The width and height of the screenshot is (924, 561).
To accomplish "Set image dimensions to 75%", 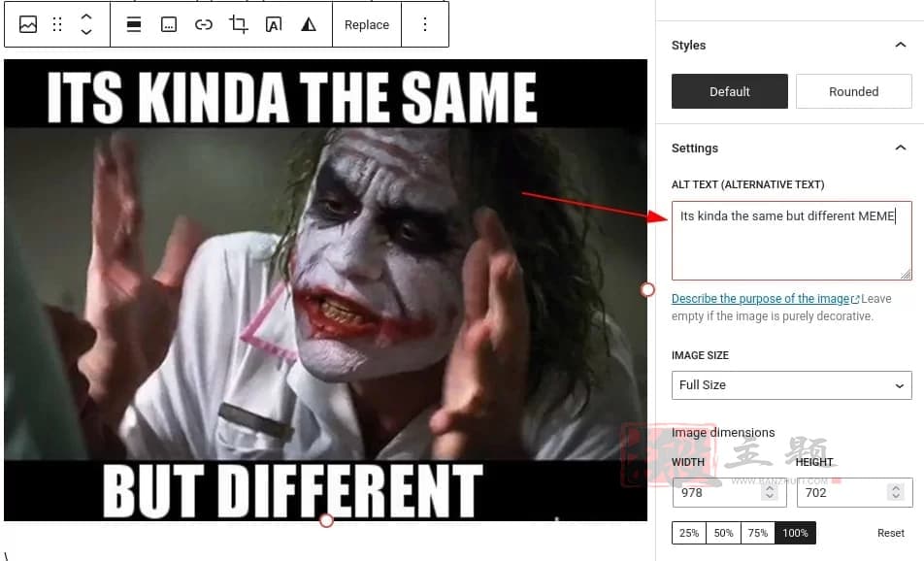I will (x=758, y=533).
